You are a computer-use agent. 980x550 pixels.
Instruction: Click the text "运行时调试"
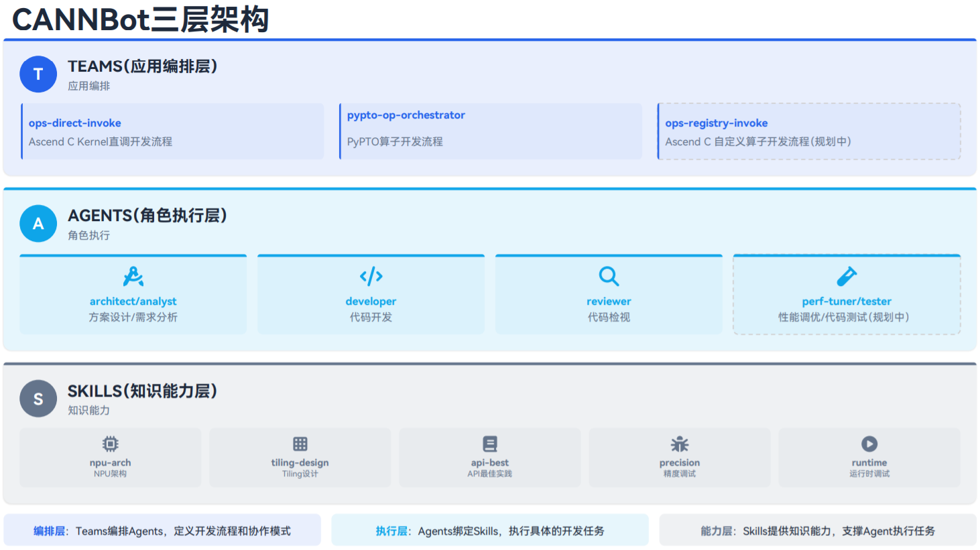(869, 474)
